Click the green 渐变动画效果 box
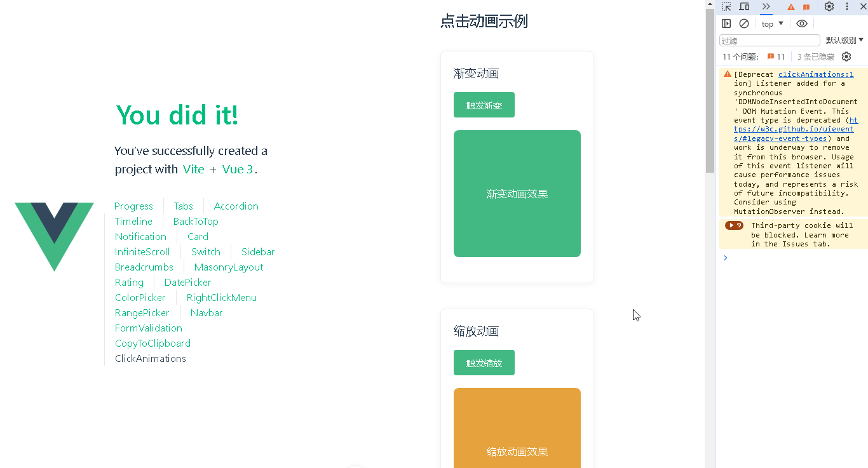 517,194
